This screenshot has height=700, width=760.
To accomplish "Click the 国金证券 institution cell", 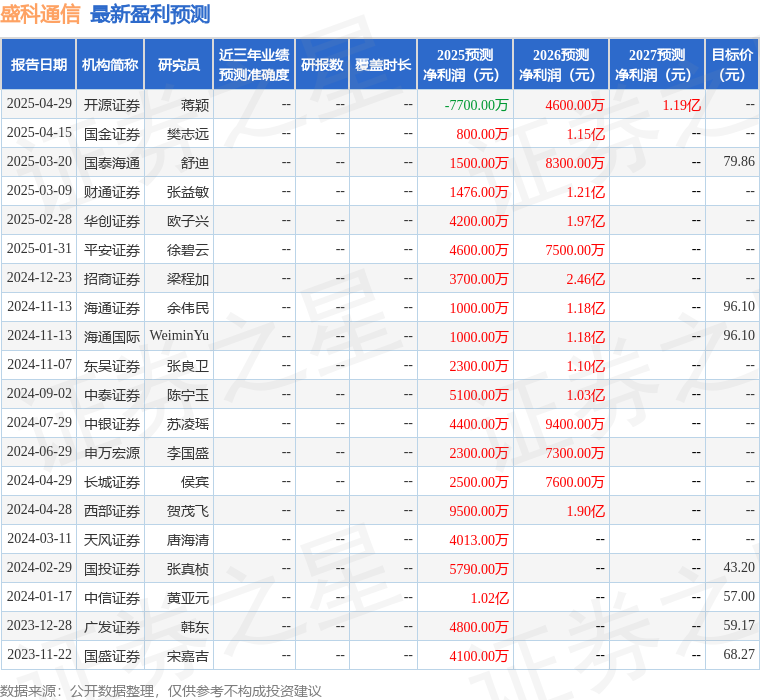I will 112,134.
